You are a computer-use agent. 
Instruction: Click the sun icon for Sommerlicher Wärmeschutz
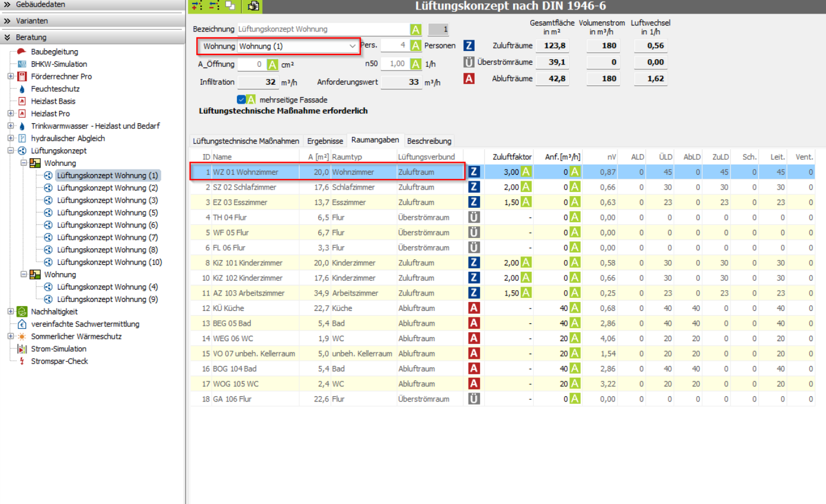22,336
